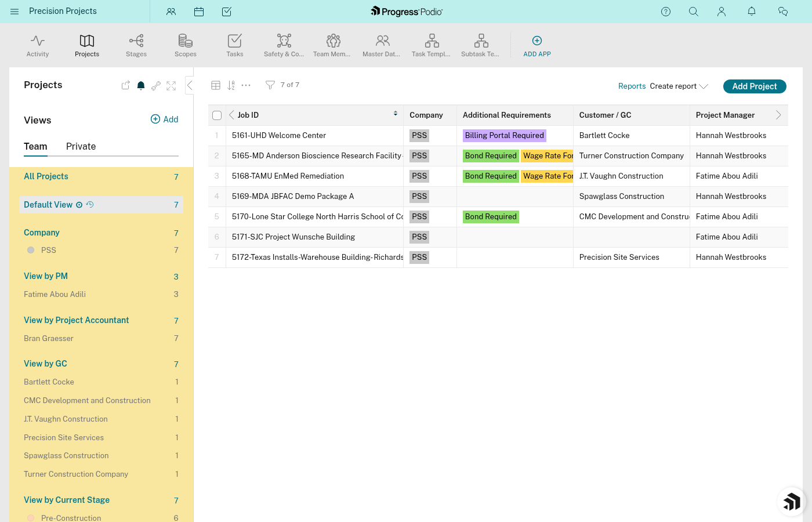The height and width of the screenshot is (522, 812).
Task: Open the filter funnel icon above the table
Action: (x=270, y=85)
